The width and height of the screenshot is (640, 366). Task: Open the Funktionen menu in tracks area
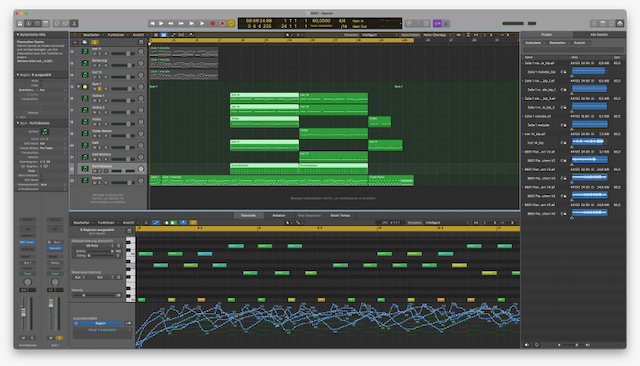(x=116, y=35)
